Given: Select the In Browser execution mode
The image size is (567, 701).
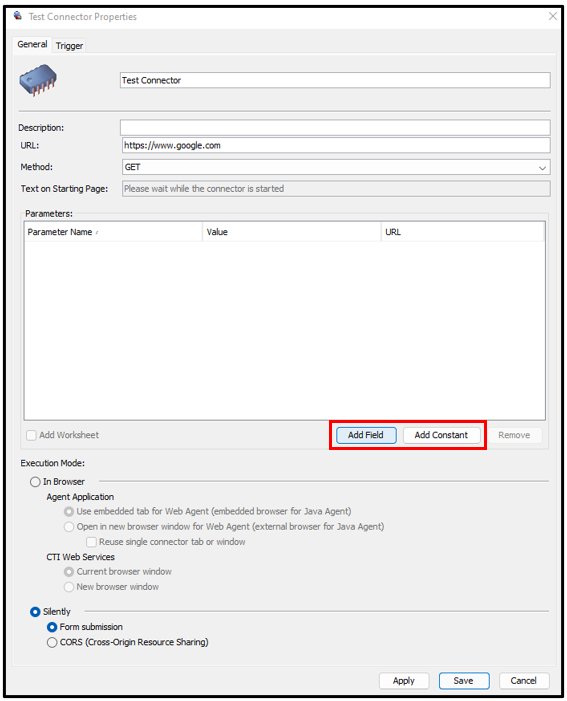Looking at the screenshot, I should pos(35,482).
